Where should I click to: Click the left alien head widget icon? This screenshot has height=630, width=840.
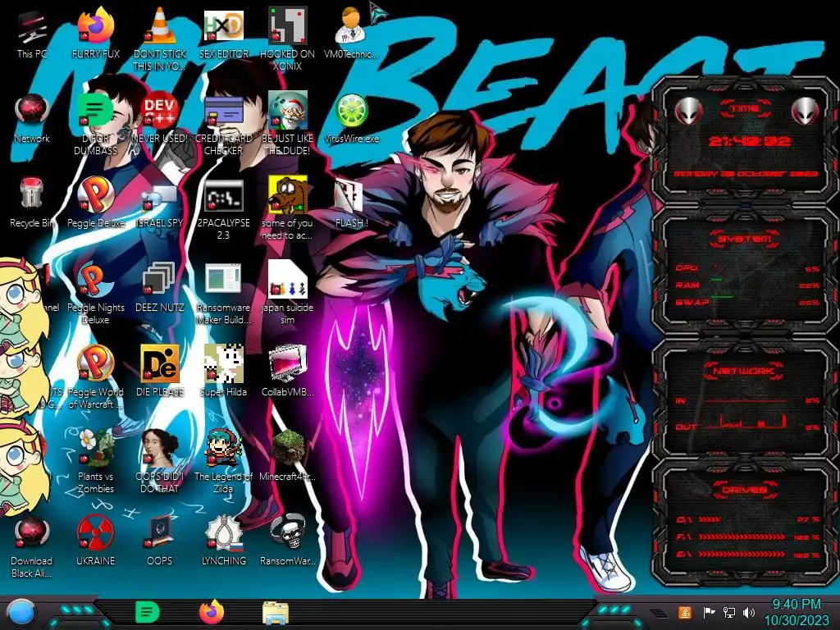tap(688, 112)
